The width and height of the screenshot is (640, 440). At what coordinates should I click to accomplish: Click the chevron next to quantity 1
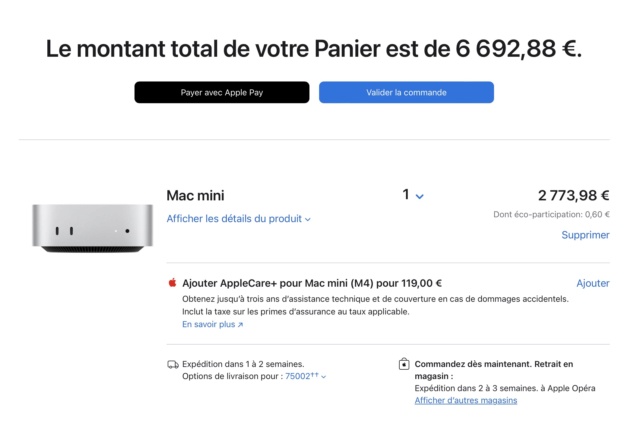pyautogui.click(x=419, y=196)
